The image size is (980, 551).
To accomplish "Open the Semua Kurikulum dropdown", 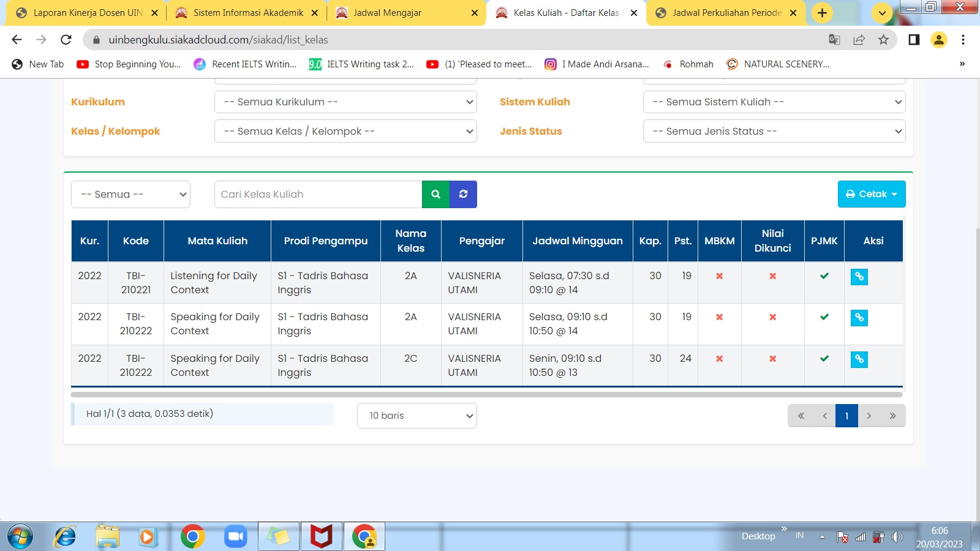I will 345,102.
